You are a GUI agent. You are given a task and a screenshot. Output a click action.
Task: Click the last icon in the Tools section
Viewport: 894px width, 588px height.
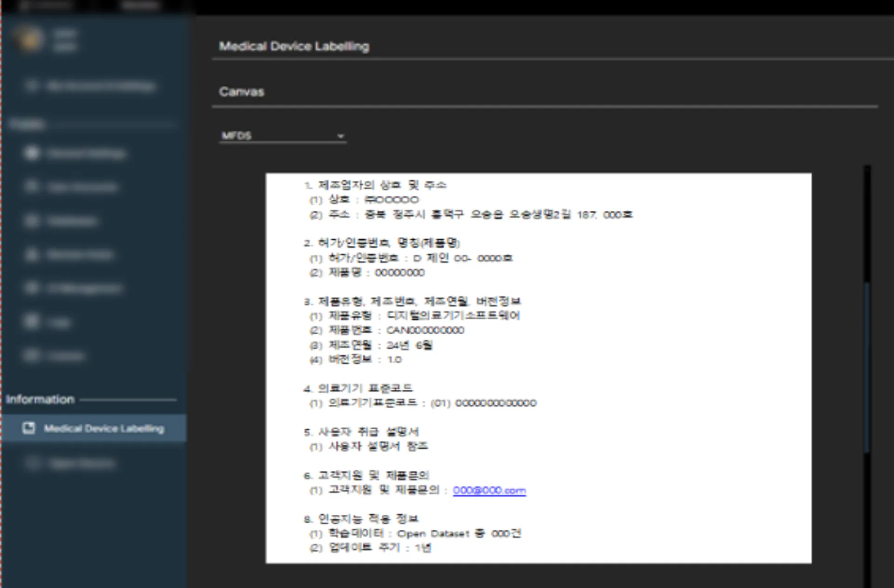pos(32,355)
